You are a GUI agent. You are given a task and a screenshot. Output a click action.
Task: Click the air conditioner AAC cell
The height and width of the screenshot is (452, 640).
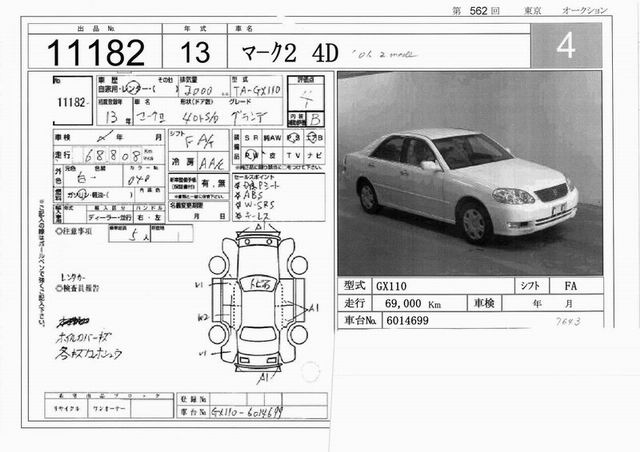tap(212, 163)
